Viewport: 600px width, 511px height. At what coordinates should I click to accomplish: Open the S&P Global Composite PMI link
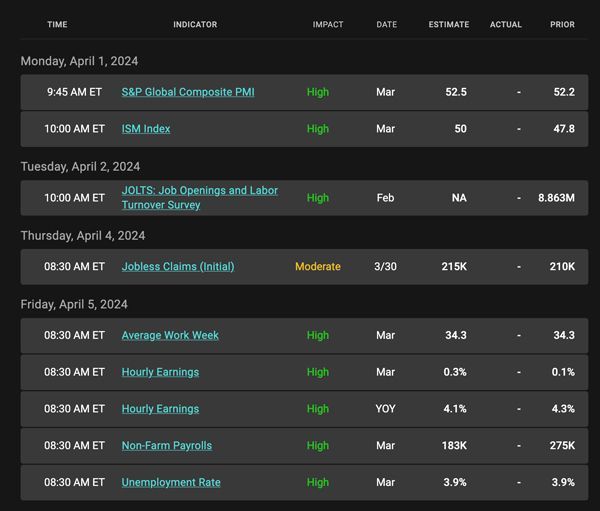coord(188,92)
